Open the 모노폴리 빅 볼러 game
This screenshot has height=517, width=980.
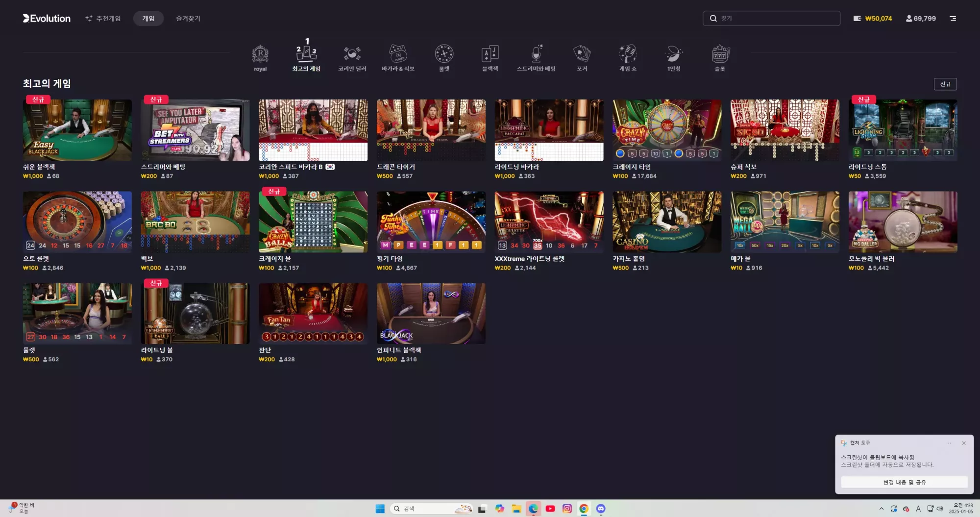[903, 222]
